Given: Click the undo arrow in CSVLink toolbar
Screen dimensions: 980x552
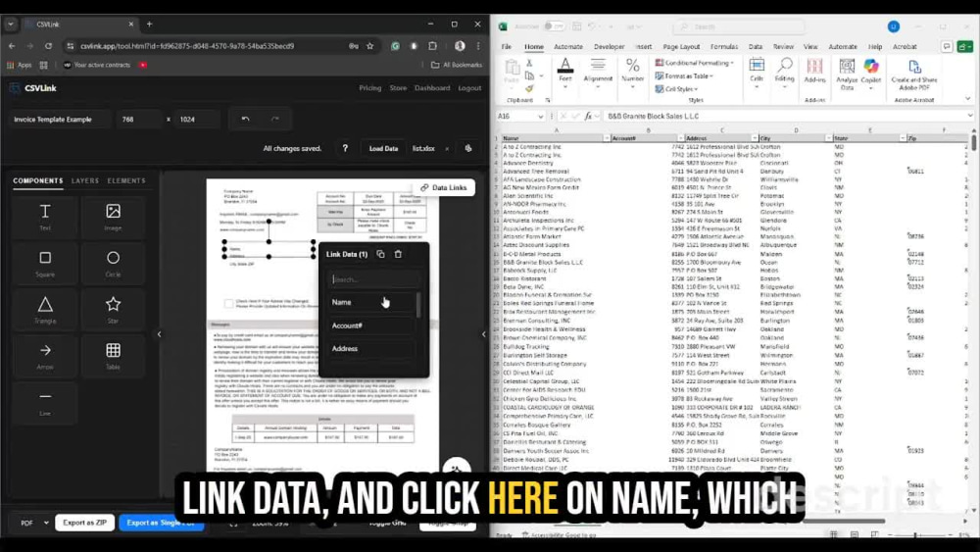Looking at the screenshot, I should [245, 119].
